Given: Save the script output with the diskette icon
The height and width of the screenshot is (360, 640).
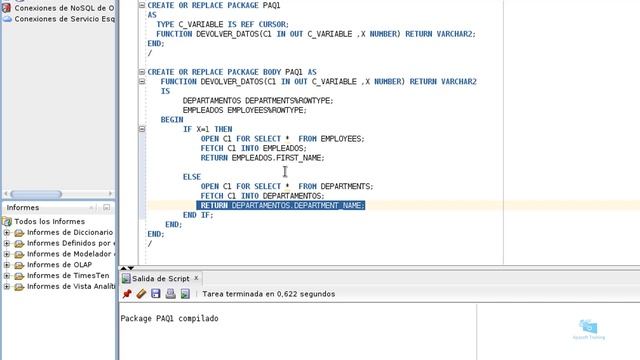Looking at the screenshot, I should [156, 293].
